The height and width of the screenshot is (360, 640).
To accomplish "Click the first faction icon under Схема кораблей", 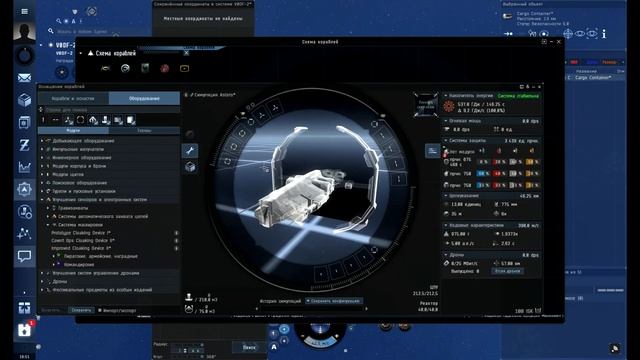I will (x=105, y=68).
